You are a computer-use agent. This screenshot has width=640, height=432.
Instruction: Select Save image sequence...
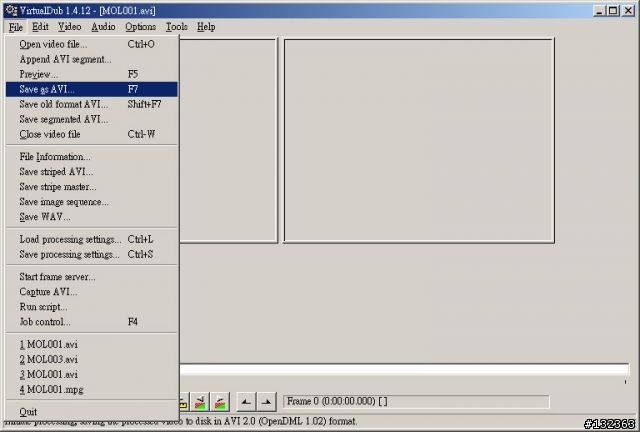click(x=92, y=202)
